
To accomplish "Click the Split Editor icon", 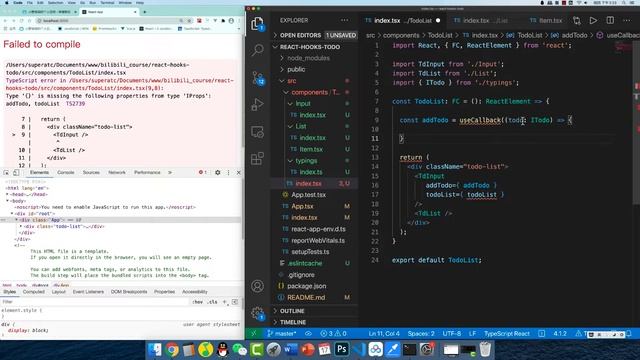I will pos(610,20).
